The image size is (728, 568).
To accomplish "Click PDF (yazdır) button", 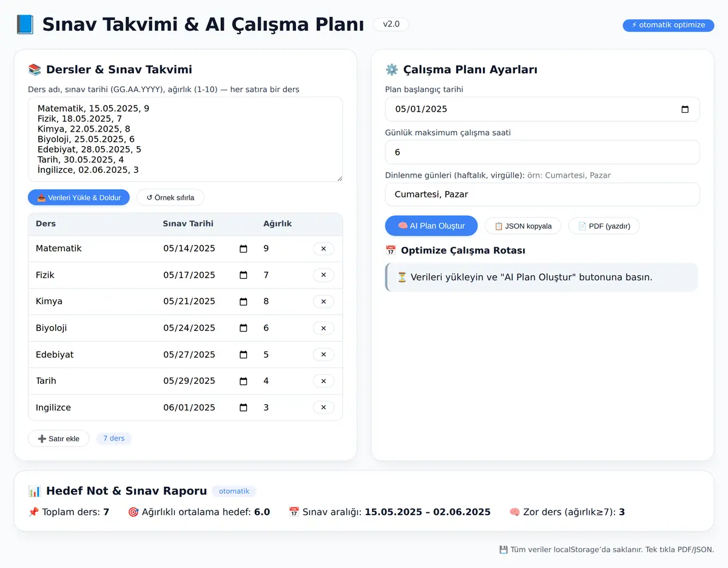I will (x=604, y=226).
